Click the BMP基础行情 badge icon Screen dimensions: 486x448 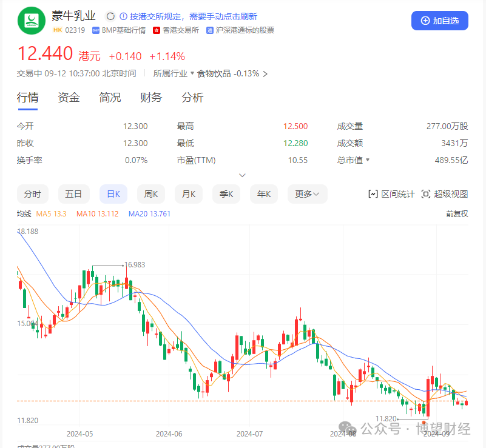click(x=96, y=30)
